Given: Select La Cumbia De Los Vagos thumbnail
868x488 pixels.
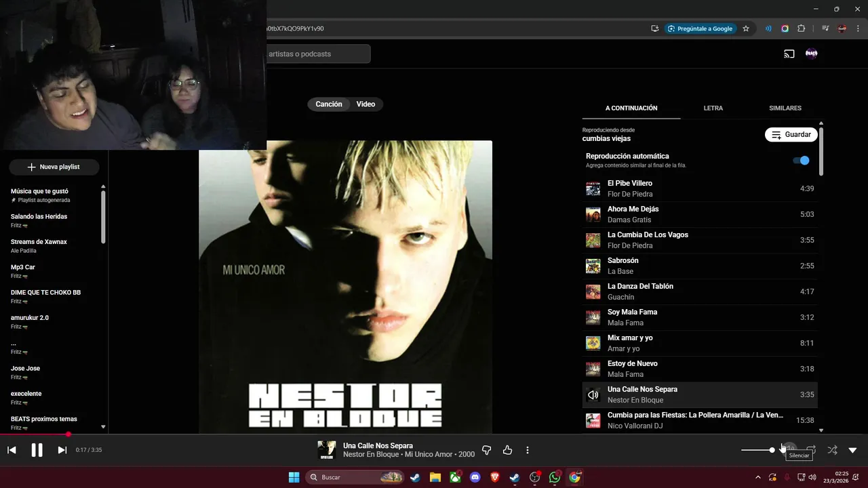Looking at the screenshot, I should point(593,241).
